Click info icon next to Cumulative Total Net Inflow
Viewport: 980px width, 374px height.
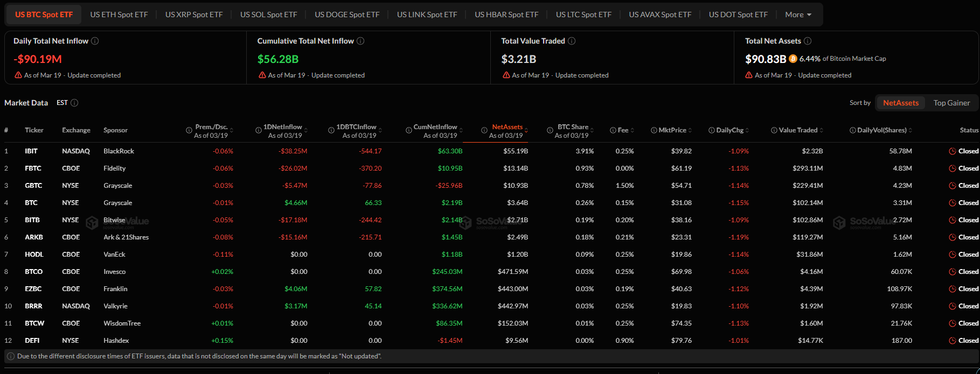coord(360,41)
